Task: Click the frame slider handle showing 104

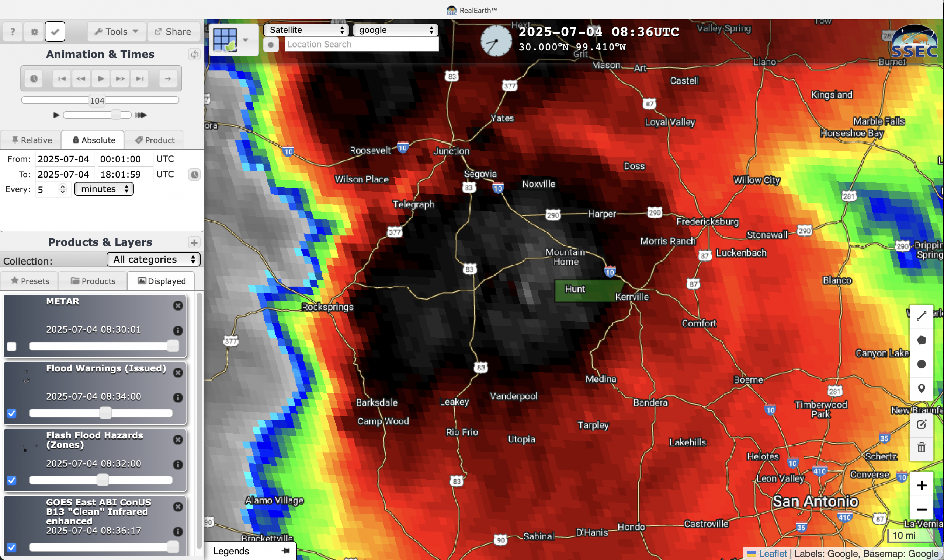Action: 97,100
